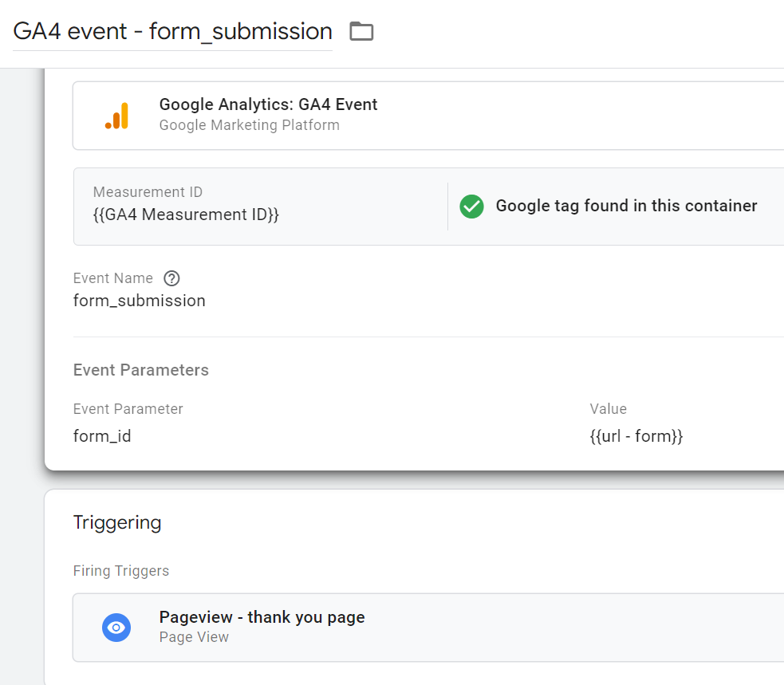Open the 'Pageview - thank you page' trigger
Viewport: 784px width, 685px height.
(262, 617)
